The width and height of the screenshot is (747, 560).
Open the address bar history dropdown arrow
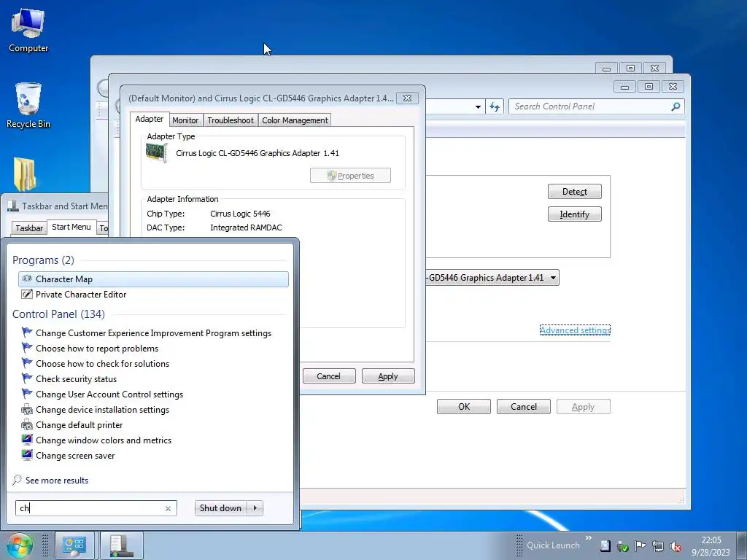(478, 107)
